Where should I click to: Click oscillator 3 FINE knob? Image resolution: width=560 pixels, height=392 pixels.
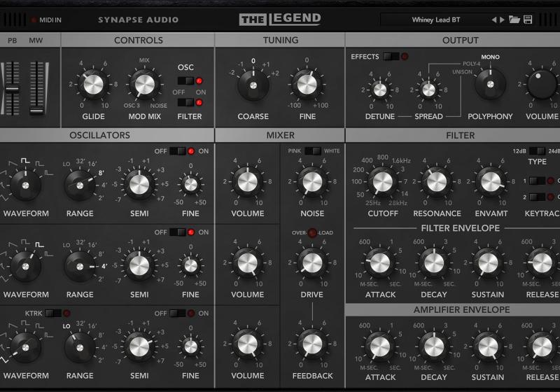point(190,346)
